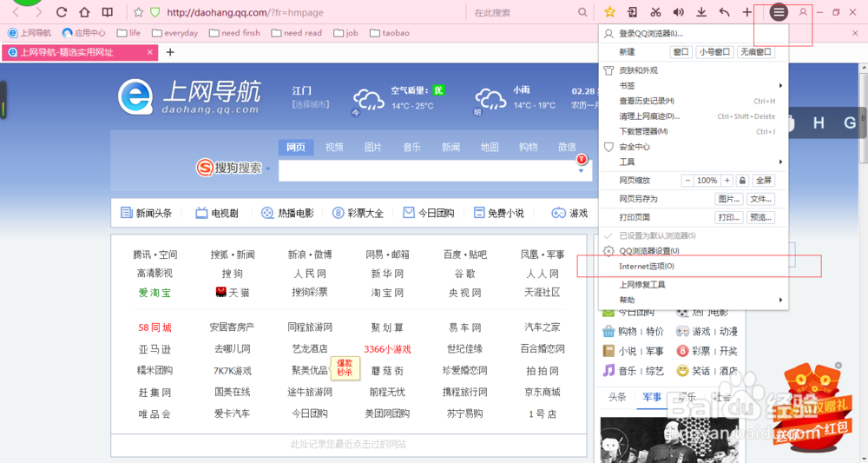Click the plus icon in toolbar
Viewport: 868px width, 463px height.
[746, 11]
